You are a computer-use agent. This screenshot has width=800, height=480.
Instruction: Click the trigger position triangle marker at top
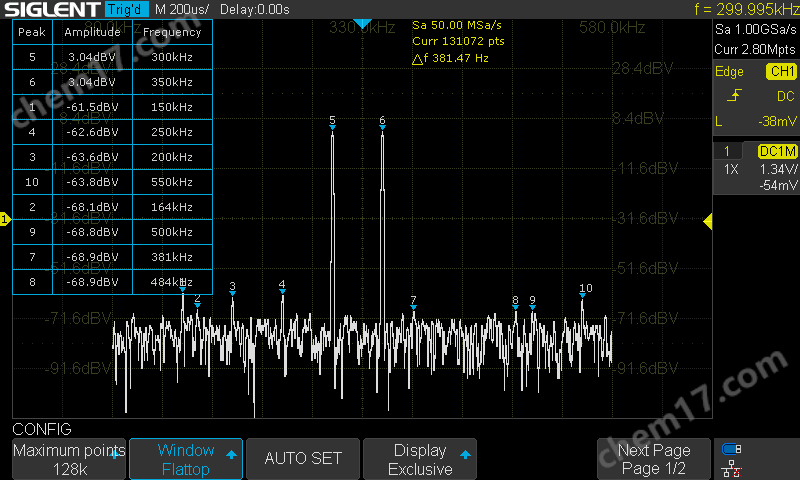pos(362,23)
